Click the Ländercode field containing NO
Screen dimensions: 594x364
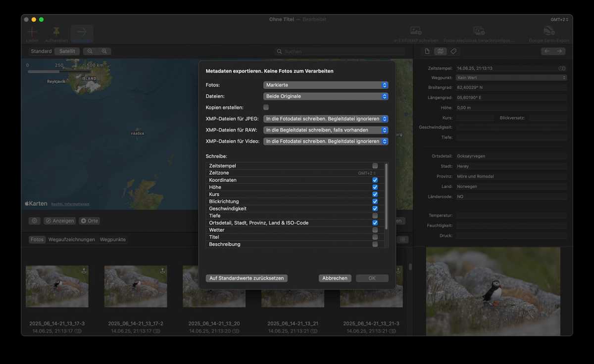pos(511,197)
